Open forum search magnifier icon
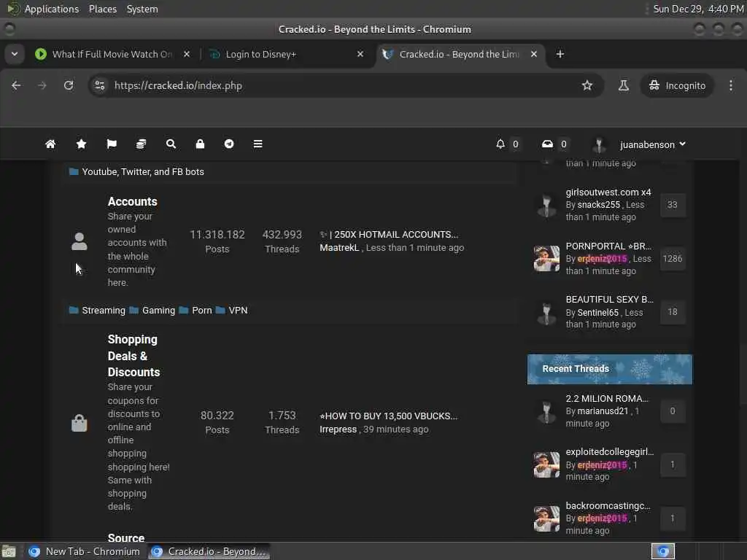This screenshot has width=747, height=560. pyautogui.click(x=171, y=144)
